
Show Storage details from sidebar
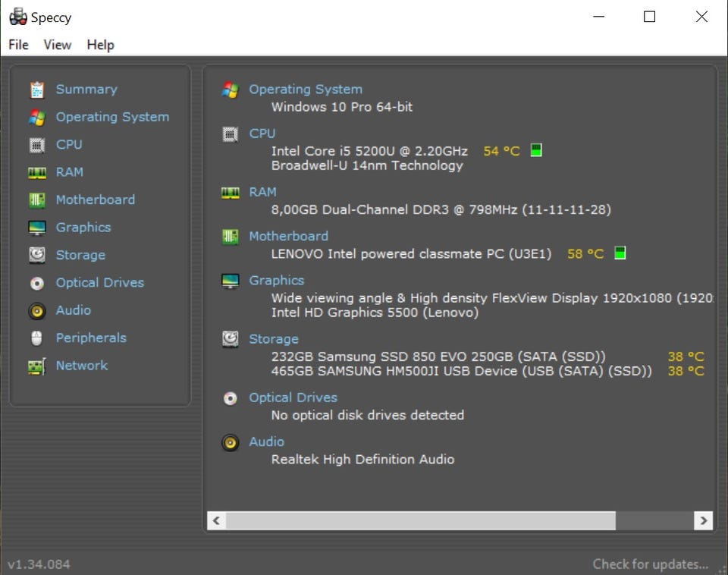click(x=80, y=255)
